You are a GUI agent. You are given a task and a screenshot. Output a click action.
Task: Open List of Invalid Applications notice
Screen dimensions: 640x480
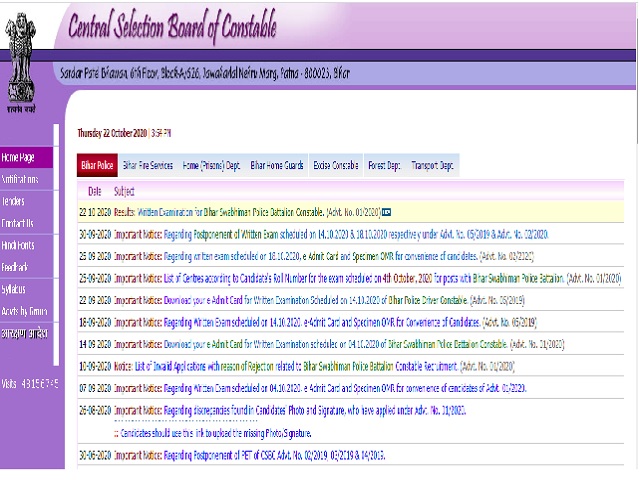314,367
